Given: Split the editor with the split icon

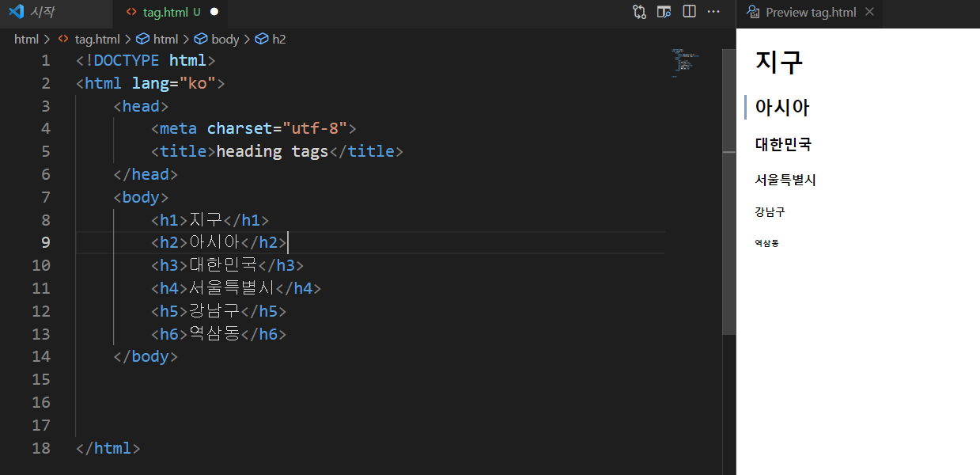Looking at the screenshot, I should [689, 12].
